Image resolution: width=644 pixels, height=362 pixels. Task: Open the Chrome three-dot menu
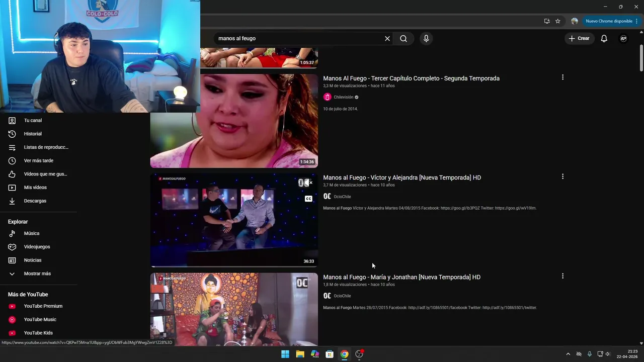coord(637,21)
